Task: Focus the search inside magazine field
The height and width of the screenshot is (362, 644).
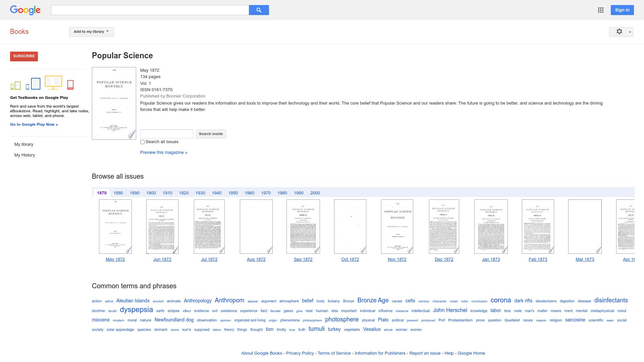Action: click(167, 134)
